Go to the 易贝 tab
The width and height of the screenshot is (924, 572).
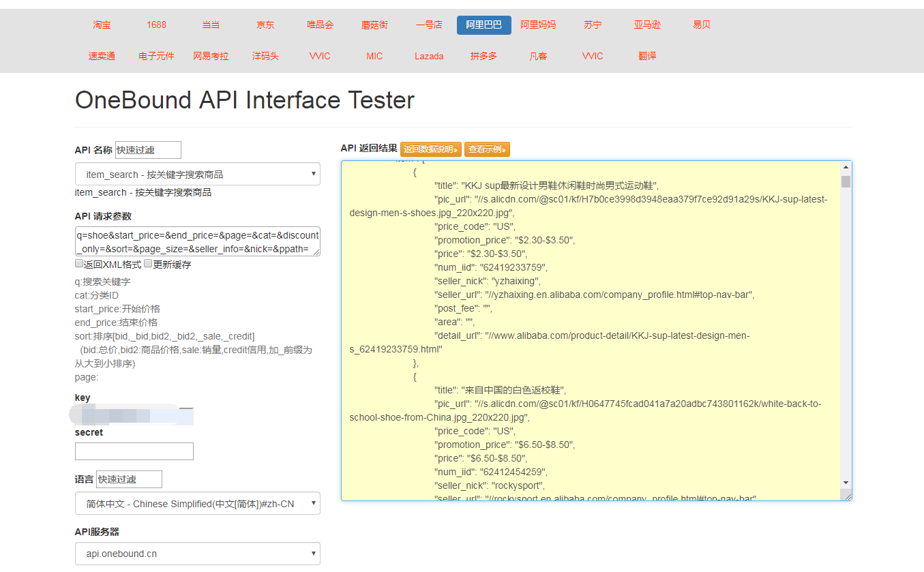point(702,25)
